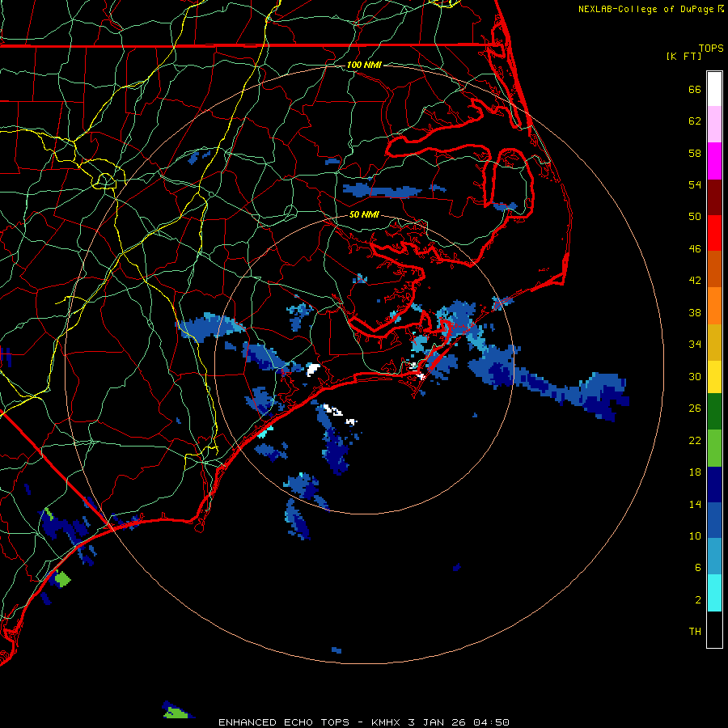Click the 26 legend value
This screenshot has height=728, width=728.
[695, 408]
